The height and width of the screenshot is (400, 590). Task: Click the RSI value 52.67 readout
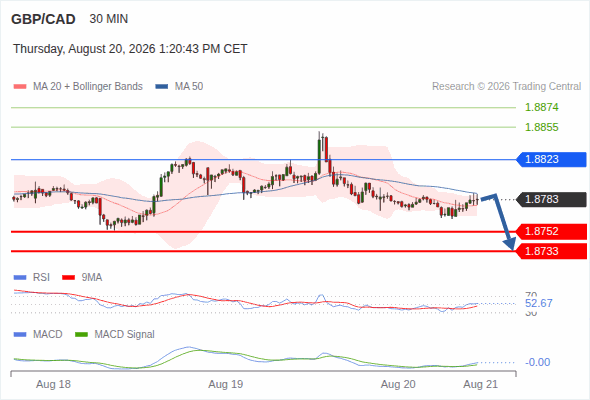point(539,303)
